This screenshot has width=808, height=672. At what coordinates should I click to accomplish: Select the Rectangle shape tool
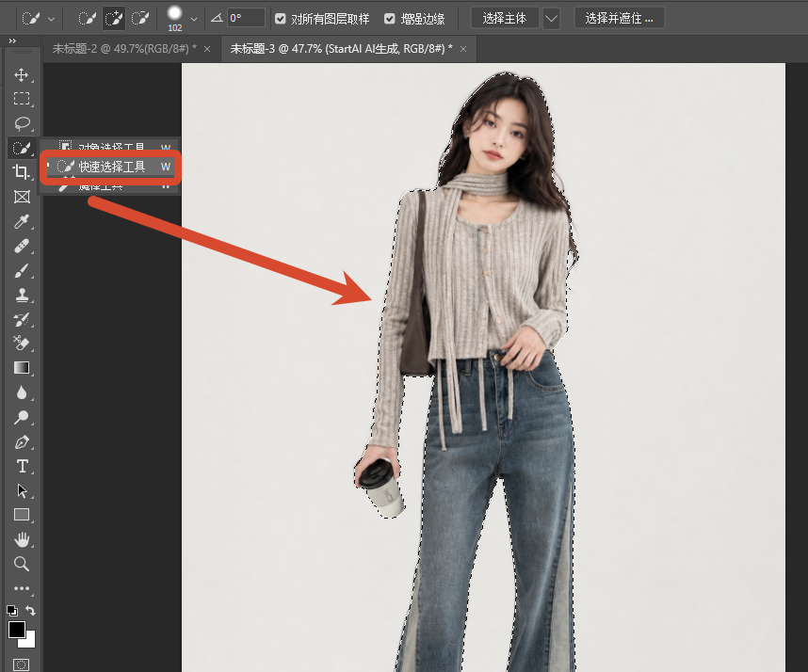pos(21,515)
